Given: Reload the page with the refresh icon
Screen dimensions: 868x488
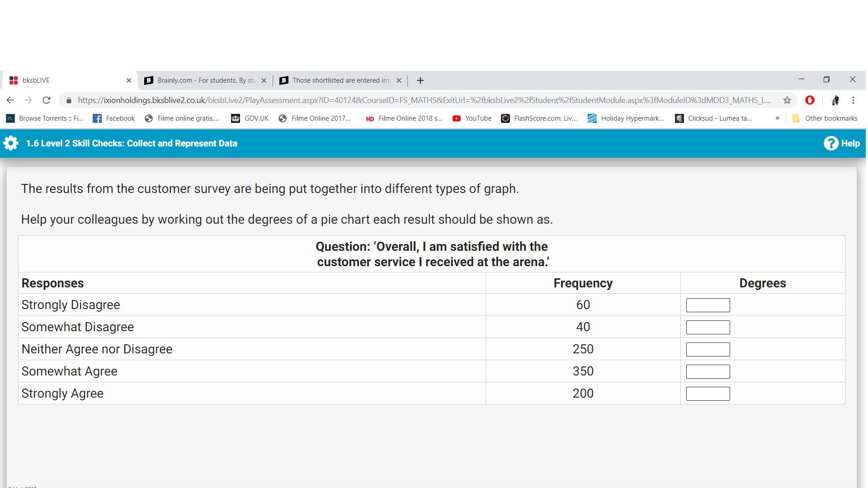Looking at the screenshot, I should (46, 100).
